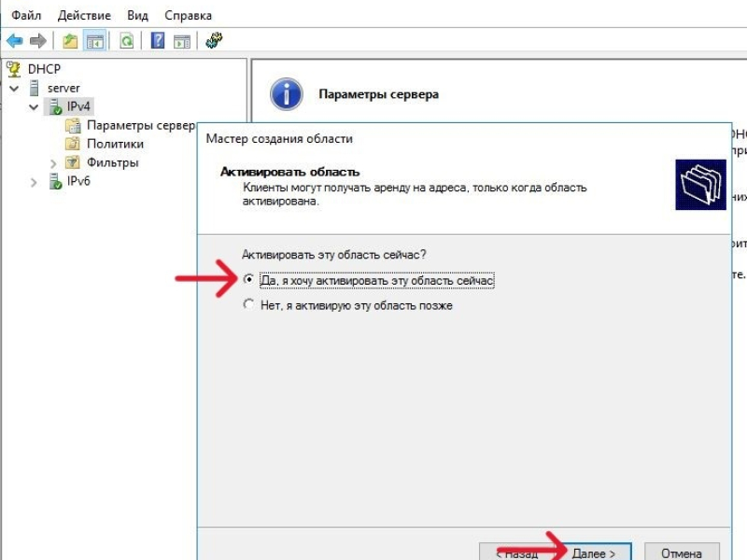Screen dimensions: 747x560
Task: Click the Политики folder icon
Action: coord(73,144)
